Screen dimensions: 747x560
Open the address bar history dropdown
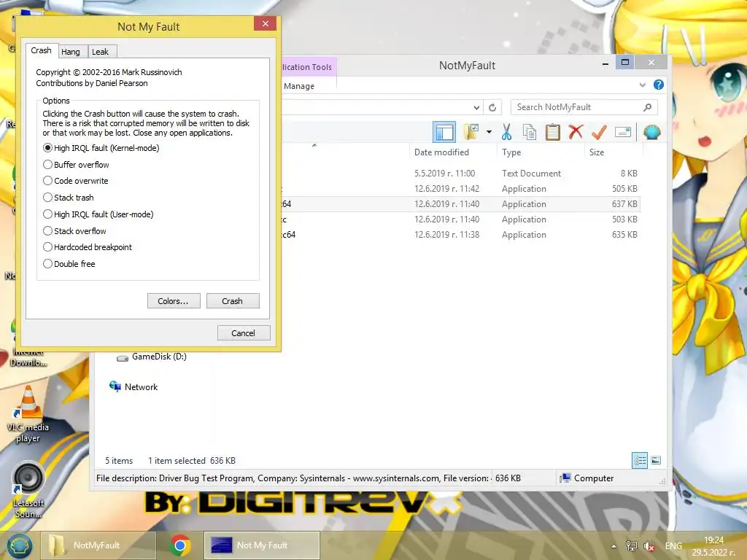(x=476, y=108)
